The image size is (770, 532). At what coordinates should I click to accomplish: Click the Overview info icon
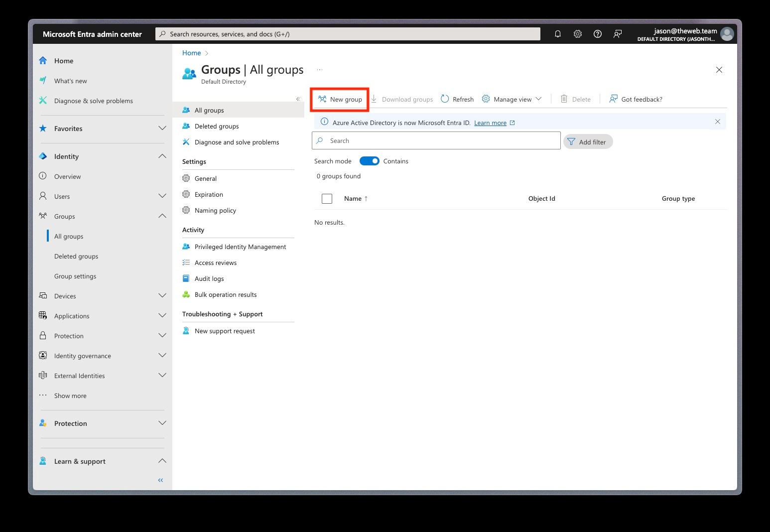coord(43,176)
